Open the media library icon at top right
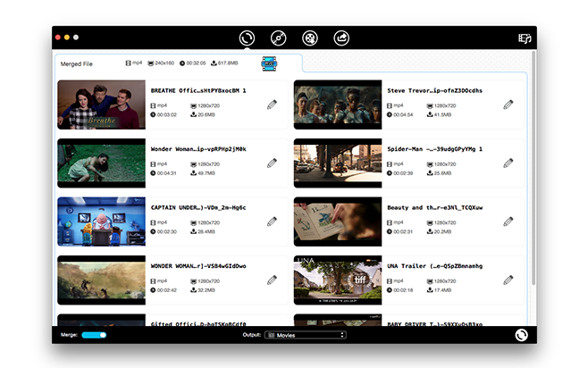Image resolution: width=588 pixels, height=368 pixels. coord(525,38)
